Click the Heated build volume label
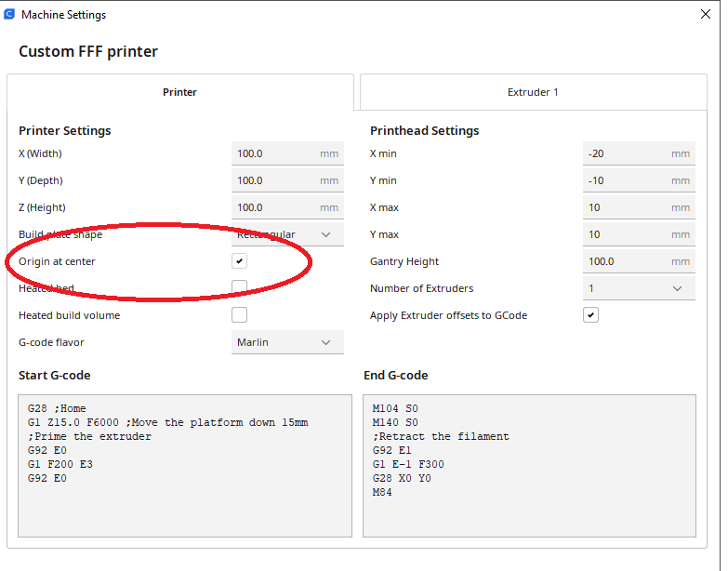Screen dimensions: 728x571 click(x=69, y=315)
